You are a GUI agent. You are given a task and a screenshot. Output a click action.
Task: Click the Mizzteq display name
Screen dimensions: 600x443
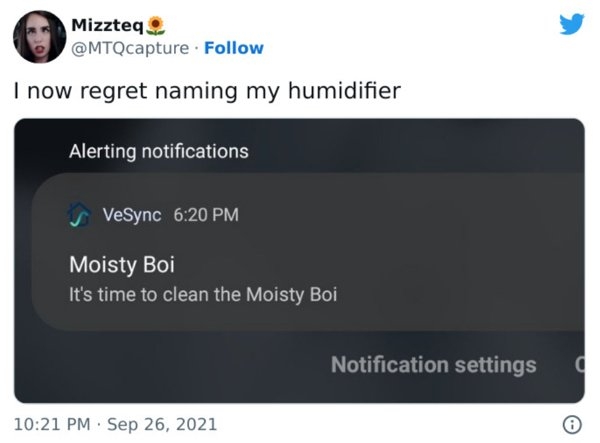coord(108,24)
